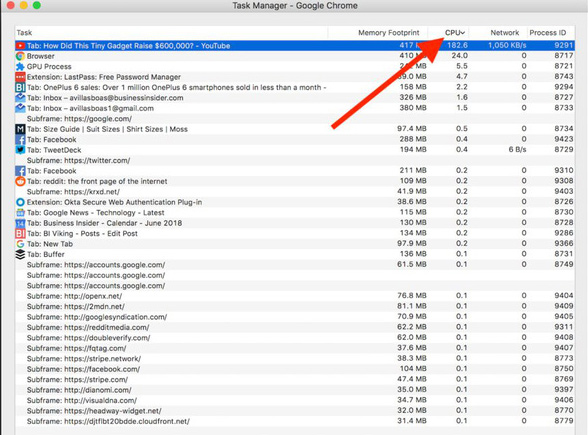This screenshot has width=588, height=435.
Task: Select the OnePlus 6 sales tab row
Action: tap(295, 87)
